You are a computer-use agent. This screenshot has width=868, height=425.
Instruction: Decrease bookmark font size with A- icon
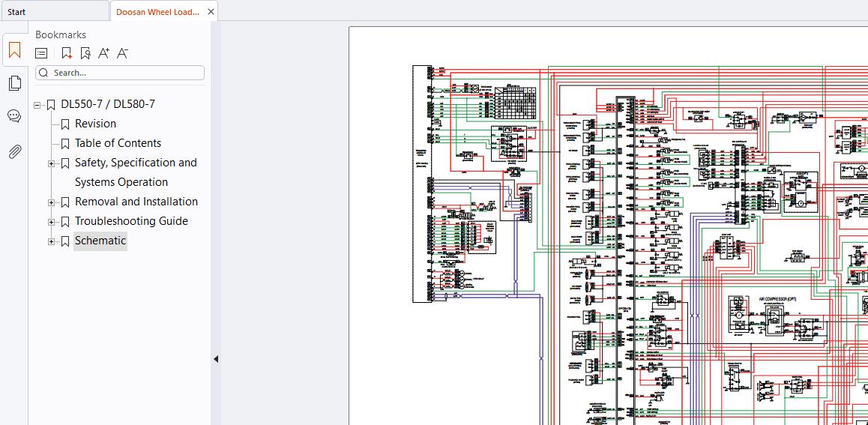coord(122,53)
